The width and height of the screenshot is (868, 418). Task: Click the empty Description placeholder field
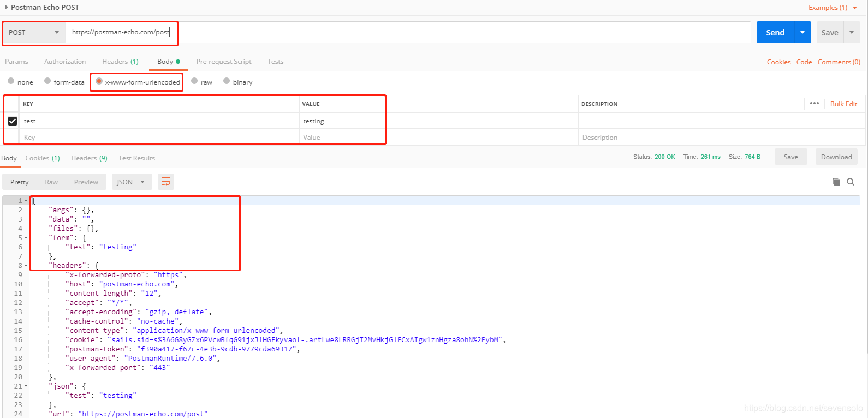tap(722, 138)
